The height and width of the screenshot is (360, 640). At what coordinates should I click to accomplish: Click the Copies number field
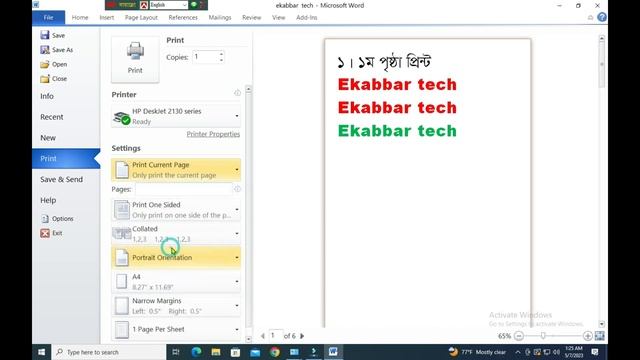tap(205, 57)
